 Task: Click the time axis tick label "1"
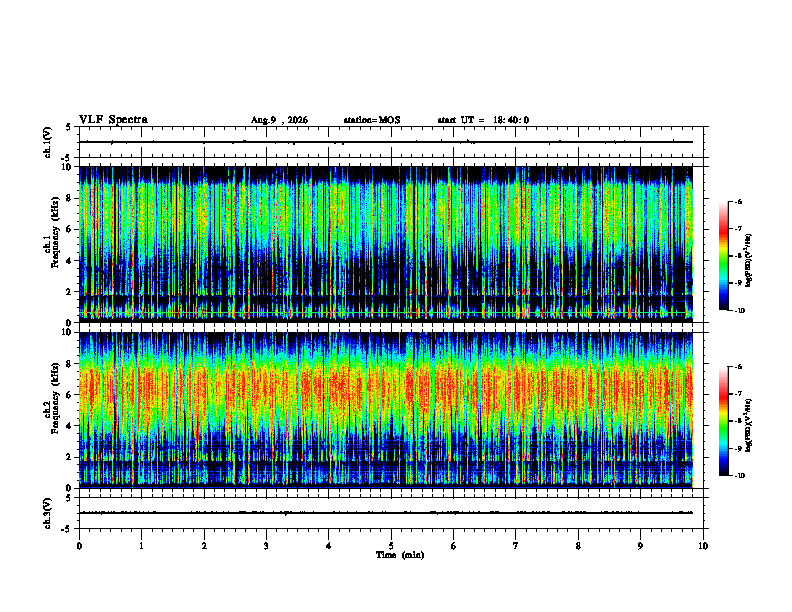[x=141, y=546]
